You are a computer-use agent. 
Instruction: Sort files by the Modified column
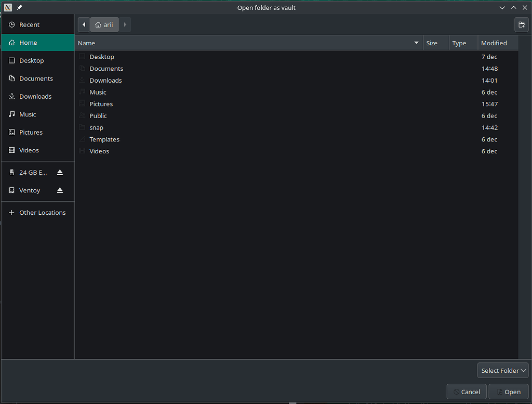point(494,43)
